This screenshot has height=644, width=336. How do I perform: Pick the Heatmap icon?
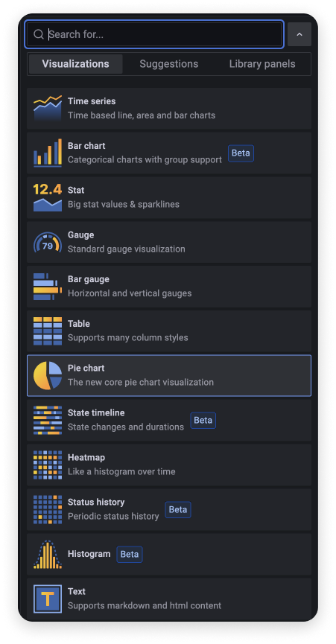pyautogui.click(x=48, y=465)
